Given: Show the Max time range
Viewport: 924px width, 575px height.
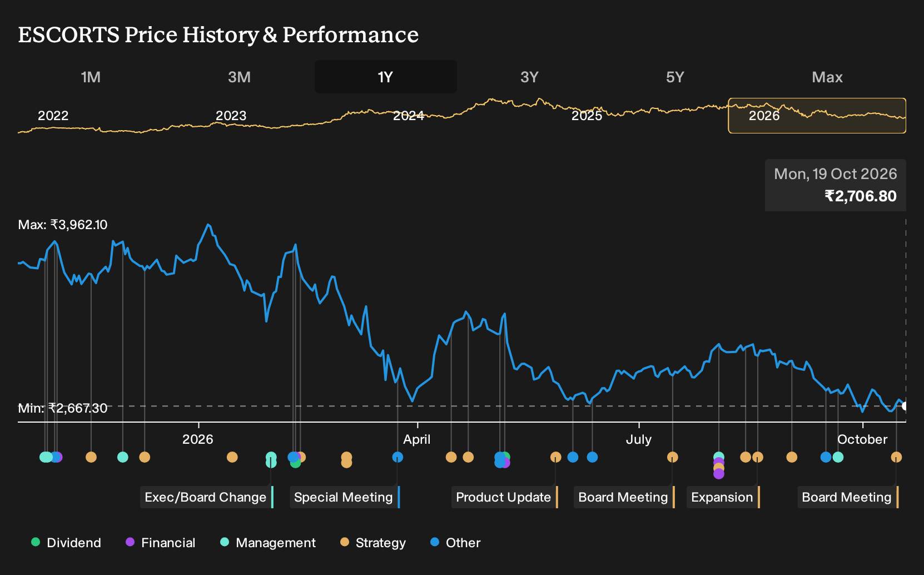Looking at the screenshot, I should click(827, 77).
